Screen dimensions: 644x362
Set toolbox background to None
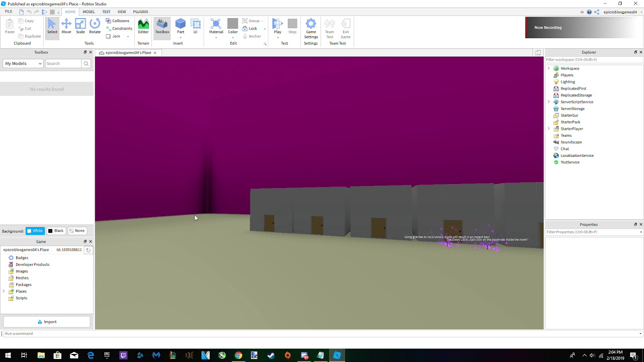pos(77,231)
